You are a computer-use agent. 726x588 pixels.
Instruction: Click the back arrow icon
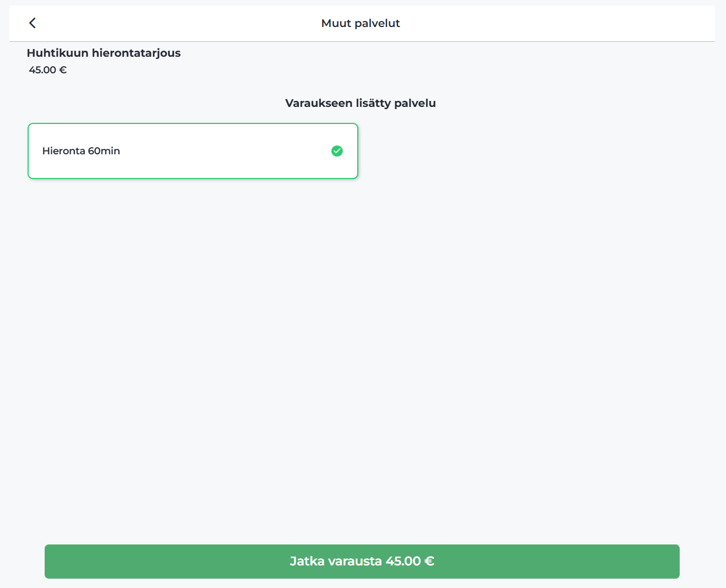click(33, 23)
